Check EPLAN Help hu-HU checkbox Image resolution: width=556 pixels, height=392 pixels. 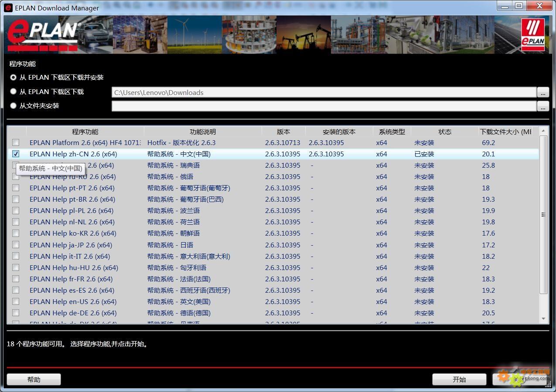[x=16, y=267]
